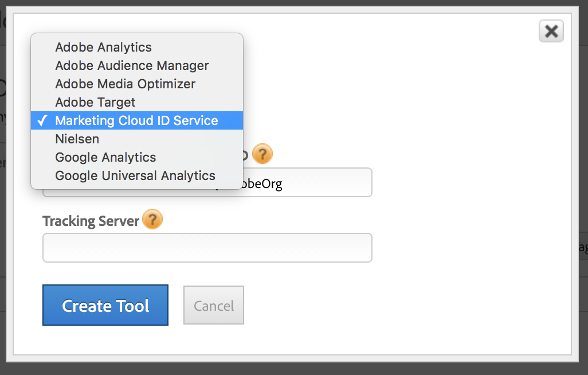Select Google Universal Analytics tool type
Screen dimensions: 588x375
point(135,175)
